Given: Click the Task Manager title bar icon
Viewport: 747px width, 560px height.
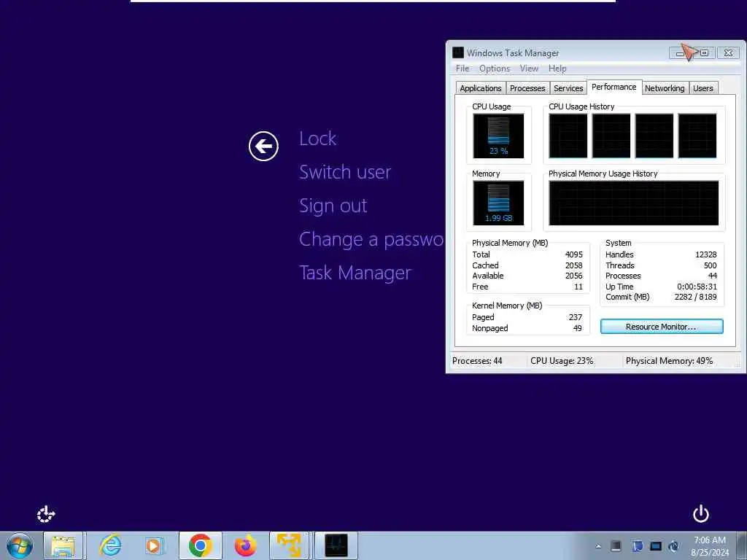Looking at the screenshot, I should pos(458,52).
